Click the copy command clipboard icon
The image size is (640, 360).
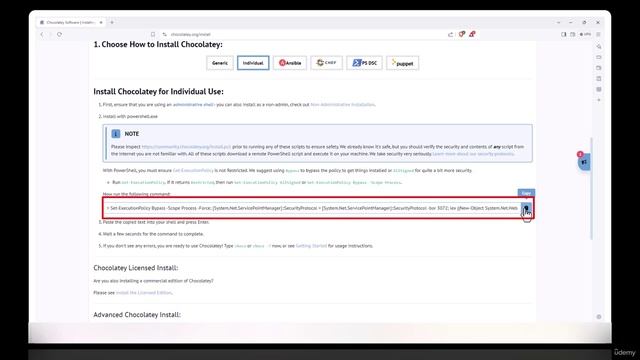pyautogui.click(x=526, y=208)
